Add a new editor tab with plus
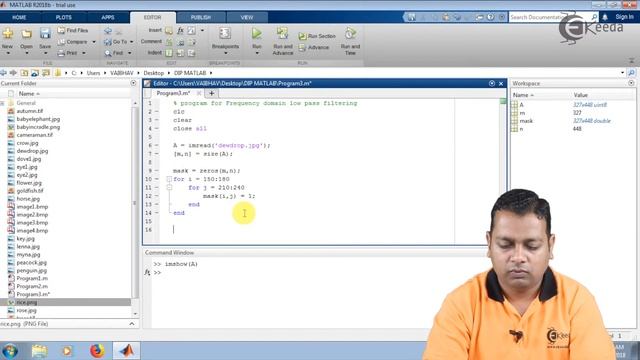The image size is (640, 360). click(x=211, y=93)
